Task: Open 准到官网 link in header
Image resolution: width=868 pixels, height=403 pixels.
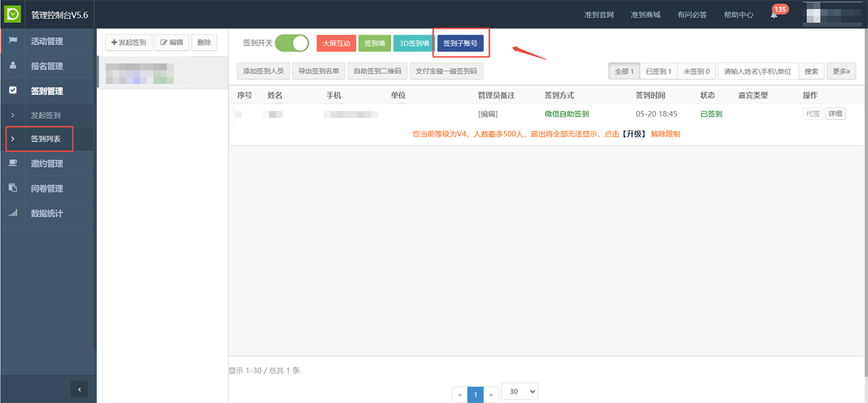Action: click(x=599, y=15)
